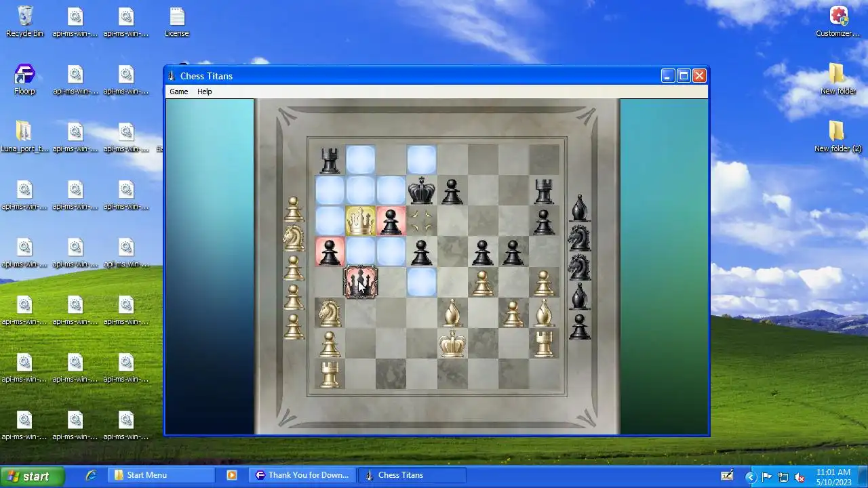Click the white knight on the board's left edge
The width and height of the screenshot is (868, 488).
[x=330, y=312]
